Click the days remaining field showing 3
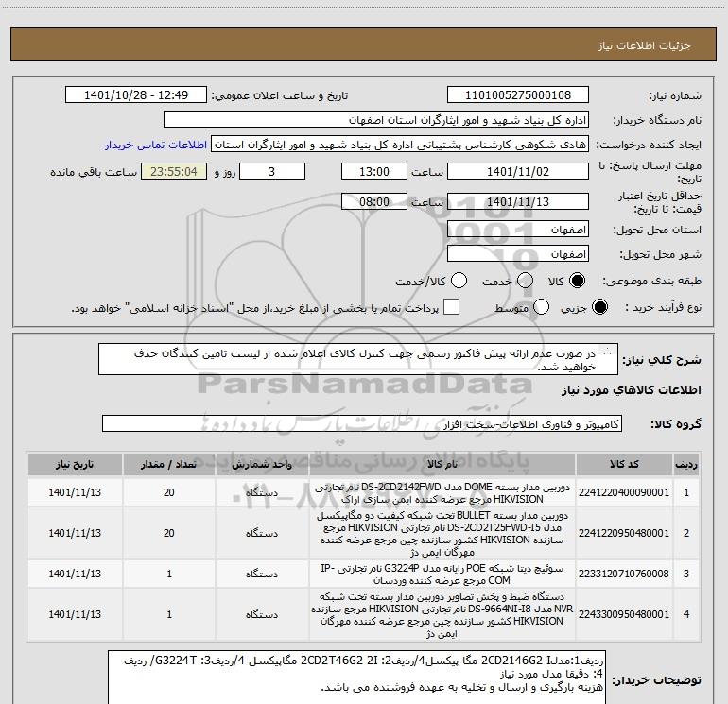 272,172
